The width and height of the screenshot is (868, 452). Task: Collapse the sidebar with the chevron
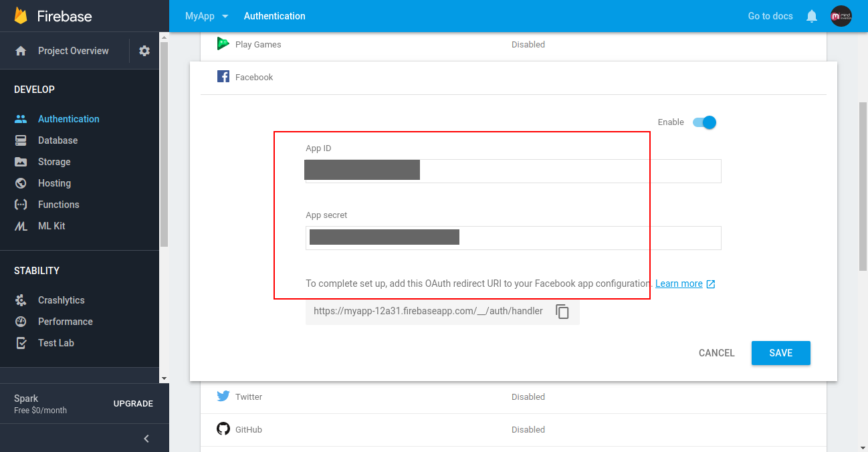[146, 439]
